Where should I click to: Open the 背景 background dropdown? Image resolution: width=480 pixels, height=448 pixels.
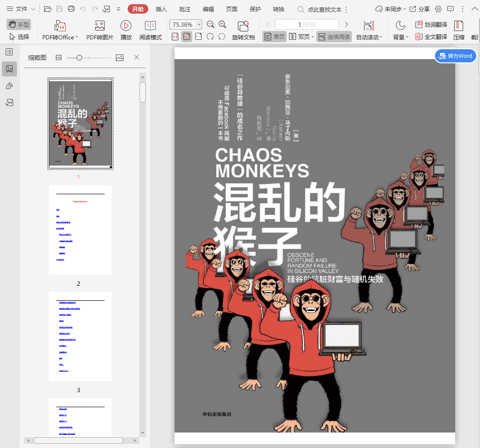(x=400, y=30)
